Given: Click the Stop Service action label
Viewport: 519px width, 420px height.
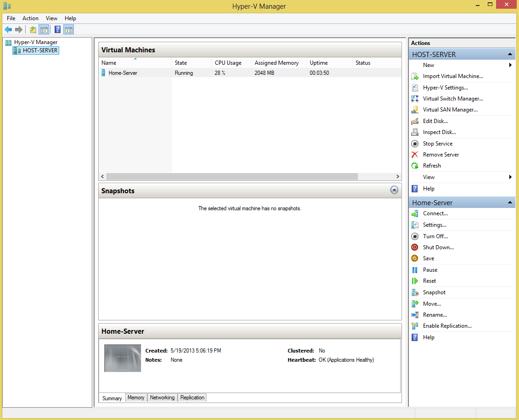Looking at the screenshot, I should coord(438,144).
